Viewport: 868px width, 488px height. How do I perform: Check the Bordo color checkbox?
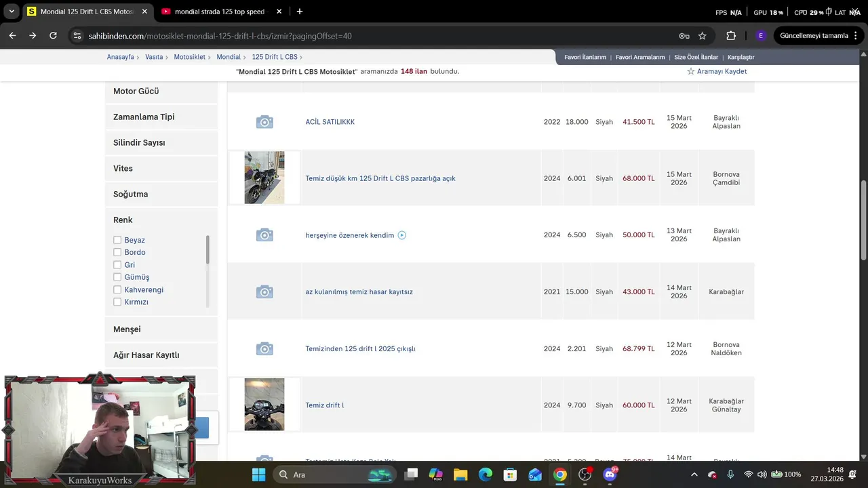point(117,252)
